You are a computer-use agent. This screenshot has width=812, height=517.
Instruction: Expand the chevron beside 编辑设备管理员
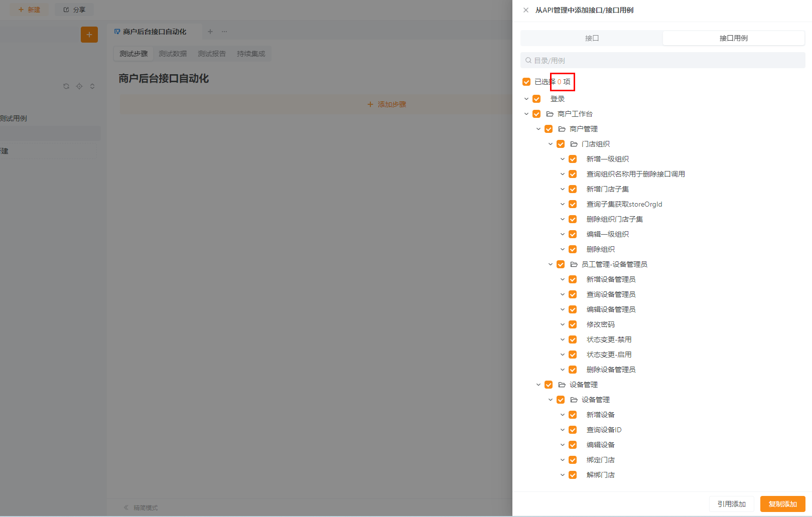click(x=563, y=309)
